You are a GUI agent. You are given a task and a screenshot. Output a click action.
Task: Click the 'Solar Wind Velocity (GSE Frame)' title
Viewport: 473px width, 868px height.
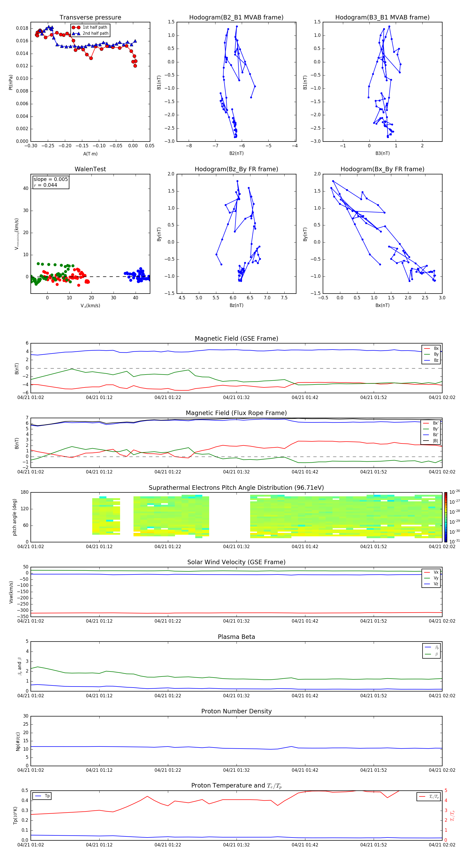[x=236, y=562]
